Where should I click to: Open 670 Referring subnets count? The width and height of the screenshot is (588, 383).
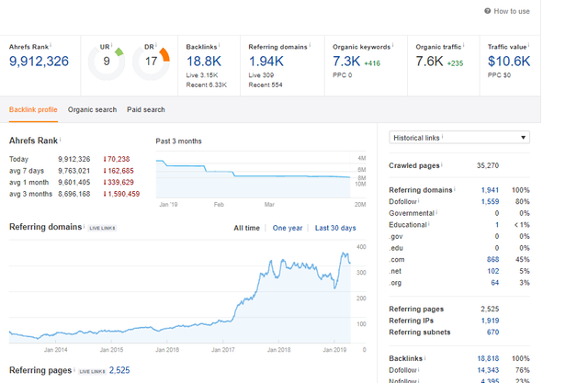492,332
